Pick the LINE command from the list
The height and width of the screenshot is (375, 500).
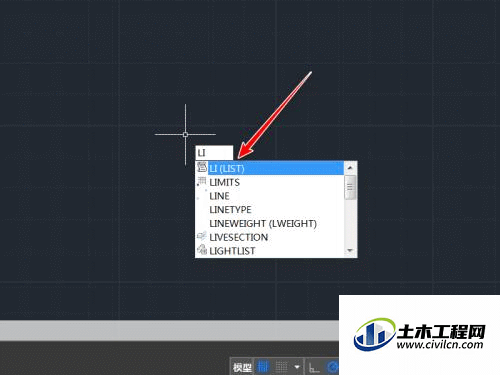269,196
